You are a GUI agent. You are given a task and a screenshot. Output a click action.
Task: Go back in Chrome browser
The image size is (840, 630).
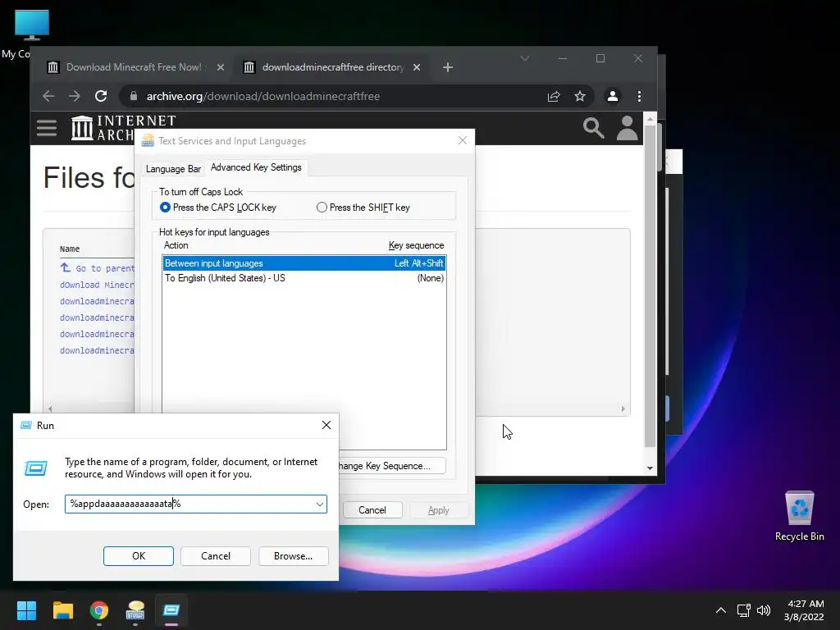click(x=48, y=96)
